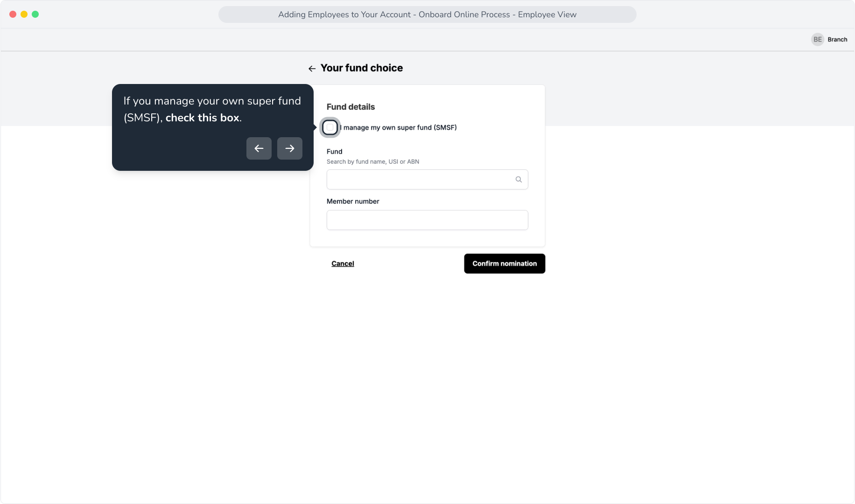Click the Your fund choice heading
The width and height of the screenshot is (855, 504).
tap(362, 68)
